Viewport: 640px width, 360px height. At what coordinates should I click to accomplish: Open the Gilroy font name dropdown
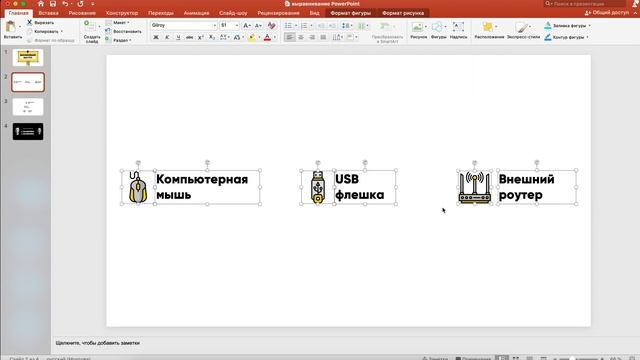coord(215,25)
